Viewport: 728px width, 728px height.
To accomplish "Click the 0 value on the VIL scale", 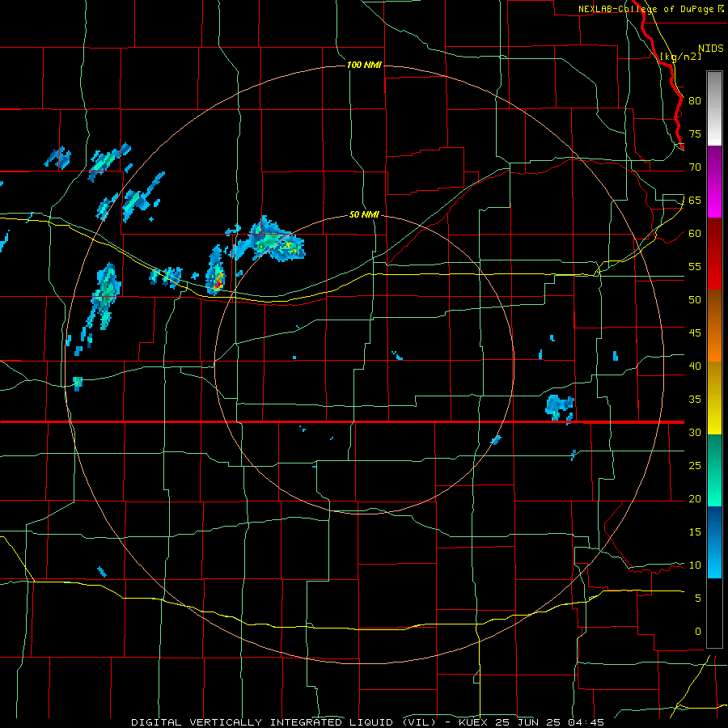I will point(698,632).
